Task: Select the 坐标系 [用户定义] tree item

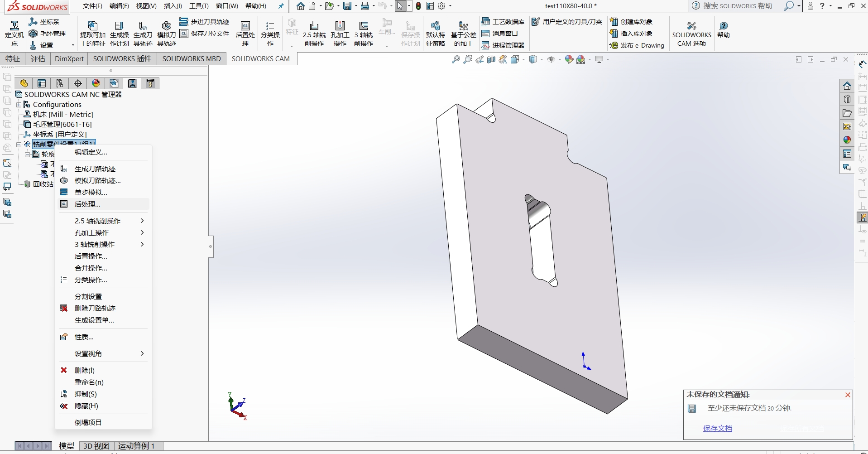Action: [60, 135]
